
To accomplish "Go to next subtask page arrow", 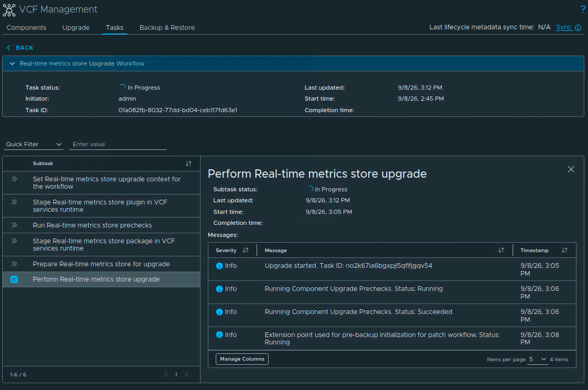I will tap(186, 374).
